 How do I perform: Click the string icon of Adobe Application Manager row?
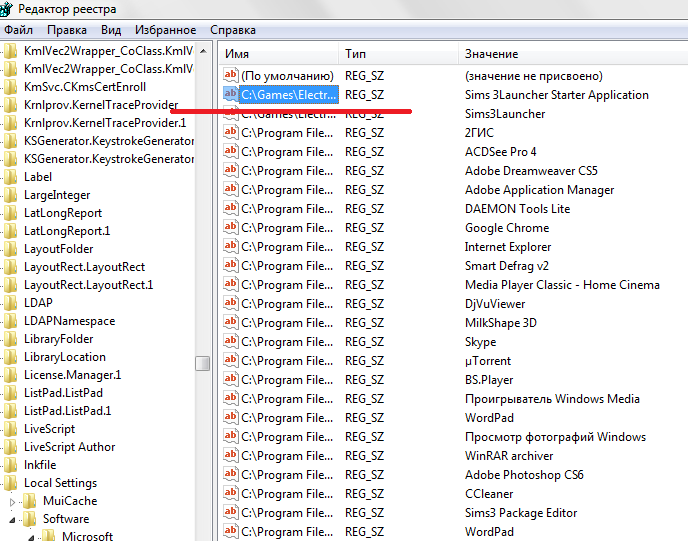pos(230,190)
